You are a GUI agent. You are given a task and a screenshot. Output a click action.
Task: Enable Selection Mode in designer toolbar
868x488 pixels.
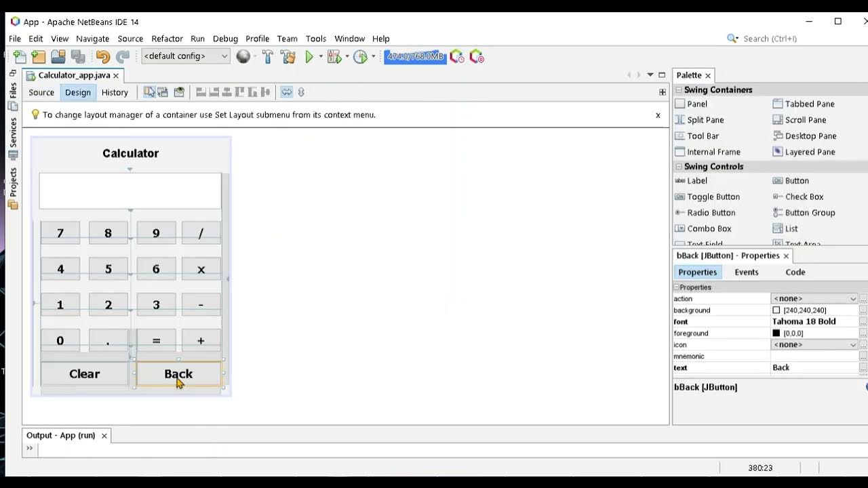coord(149,92)
